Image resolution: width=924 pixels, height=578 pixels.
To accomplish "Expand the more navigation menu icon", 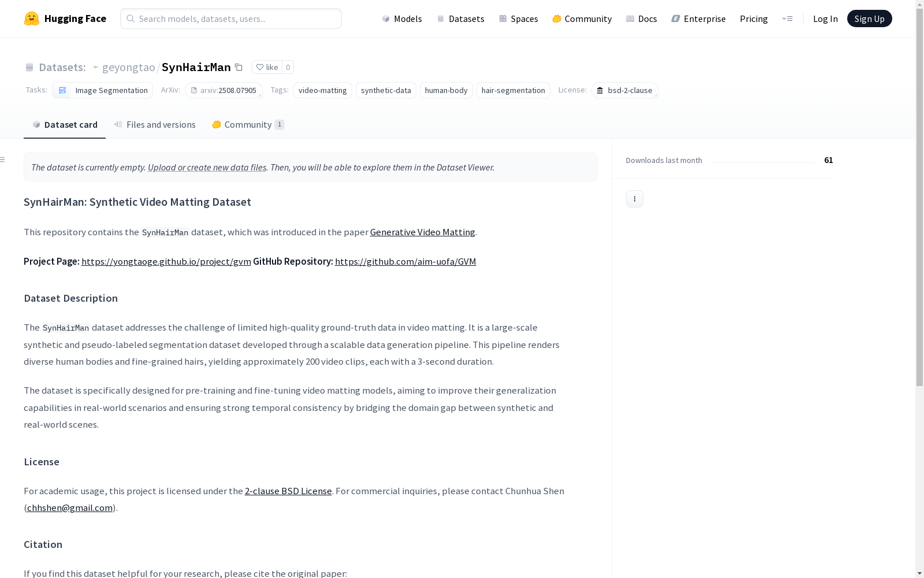I will pos(787,18).
